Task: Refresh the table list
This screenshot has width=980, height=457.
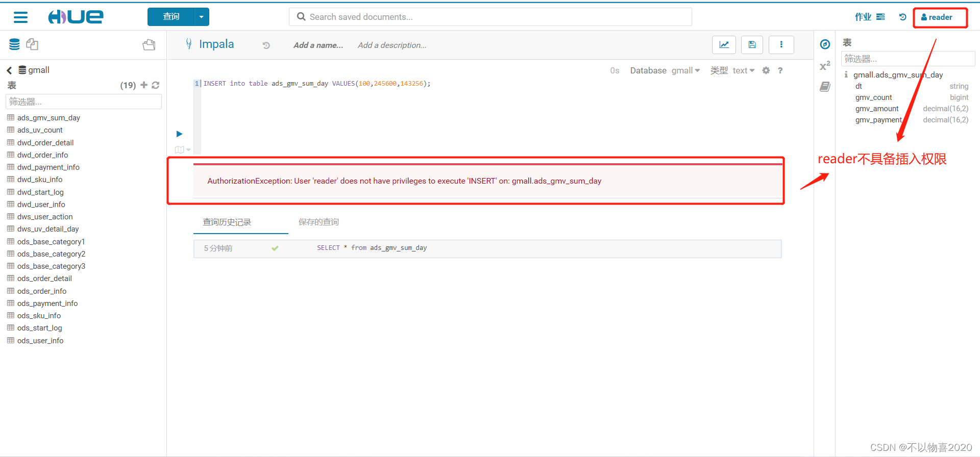Action: coord(156,85)
